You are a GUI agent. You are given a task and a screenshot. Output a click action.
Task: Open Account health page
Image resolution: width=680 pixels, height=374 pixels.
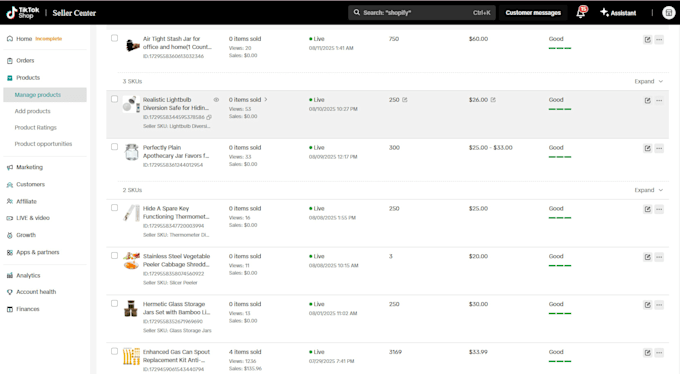(36, 292)
